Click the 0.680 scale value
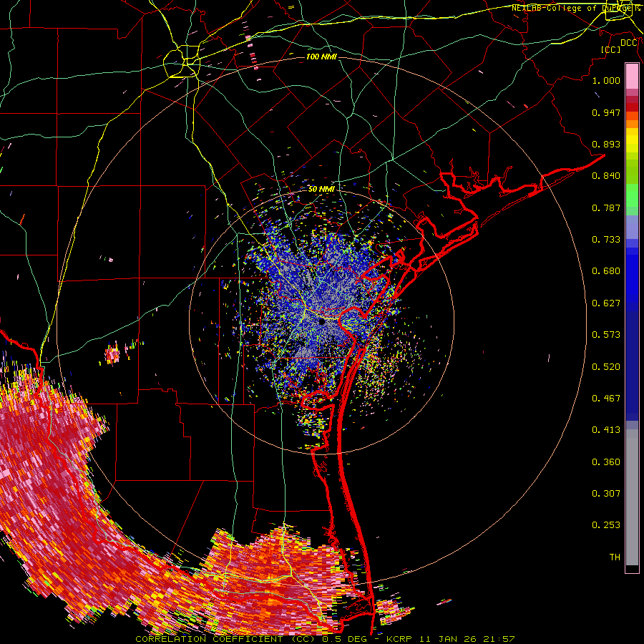 pos(606,271)
